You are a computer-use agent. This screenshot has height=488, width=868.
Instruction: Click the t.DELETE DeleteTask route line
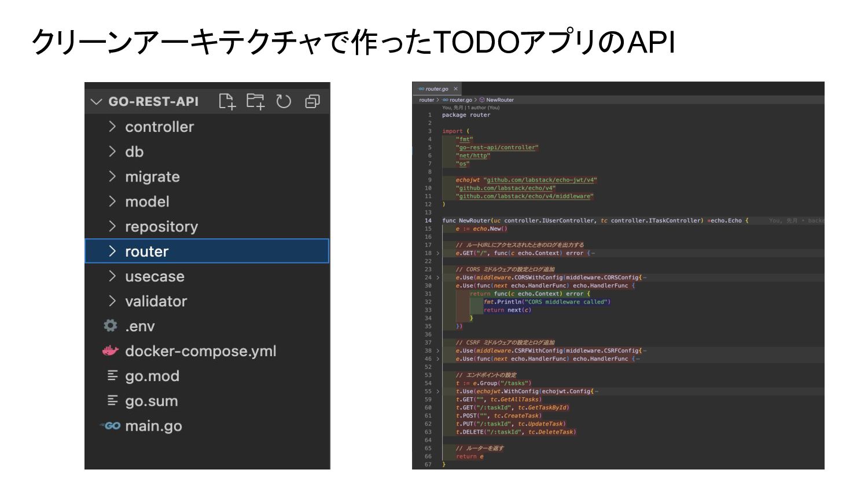click(516, 432)
